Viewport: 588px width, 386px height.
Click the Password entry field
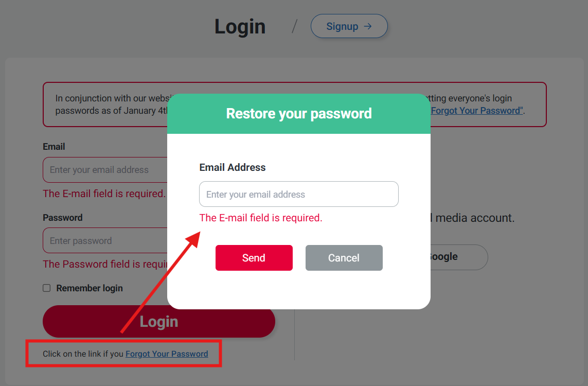point(103,240)
